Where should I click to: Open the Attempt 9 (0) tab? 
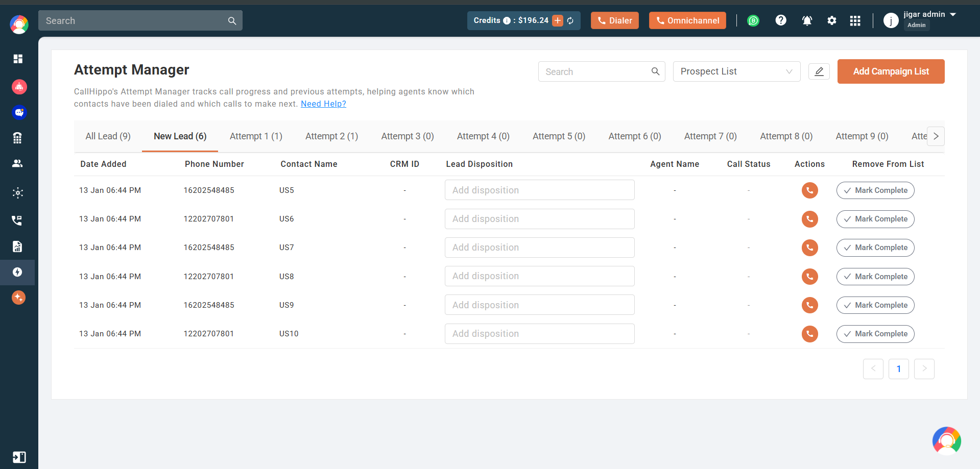click(862, 136)
